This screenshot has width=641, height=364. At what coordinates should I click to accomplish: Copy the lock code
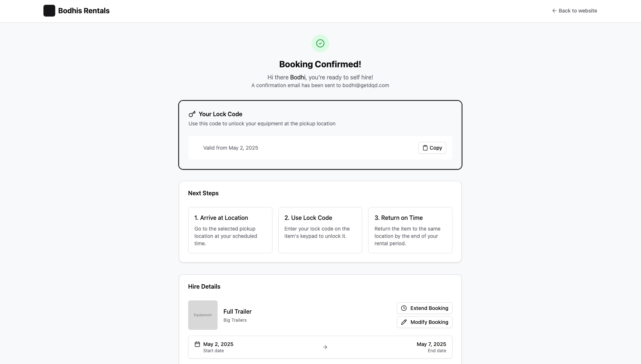(432, 148)
